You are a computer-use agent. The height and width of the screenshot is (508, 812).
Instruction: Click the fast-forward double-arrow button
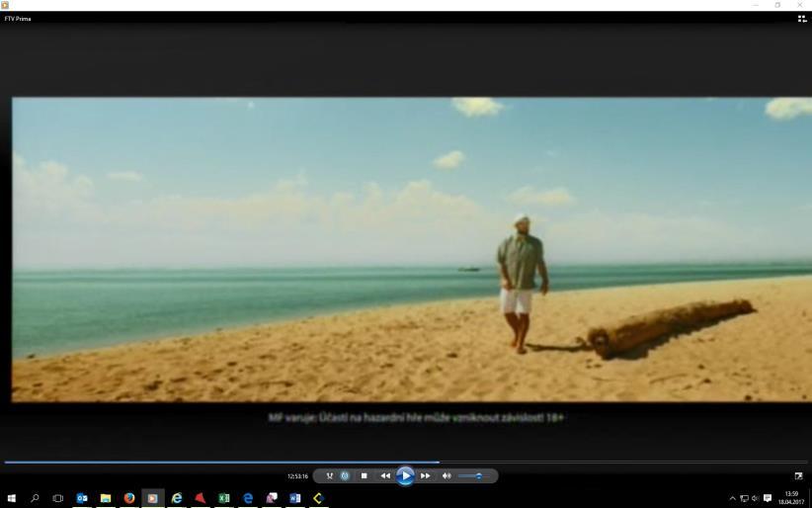pos(425,475)
